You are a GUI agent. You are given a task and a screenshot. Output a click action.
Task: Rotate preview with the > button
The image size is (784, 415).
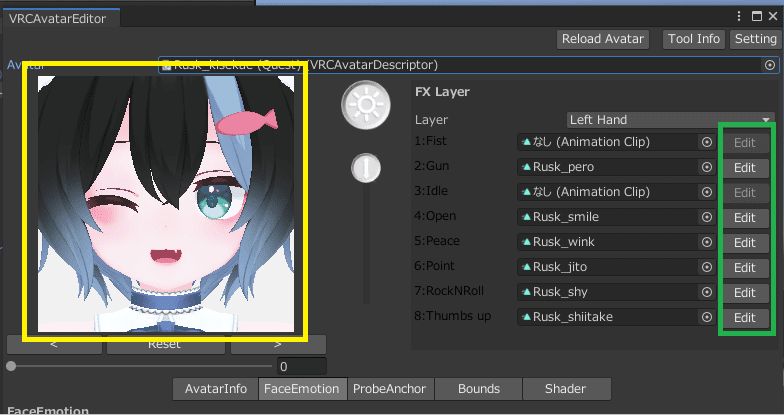coord(278,344)
